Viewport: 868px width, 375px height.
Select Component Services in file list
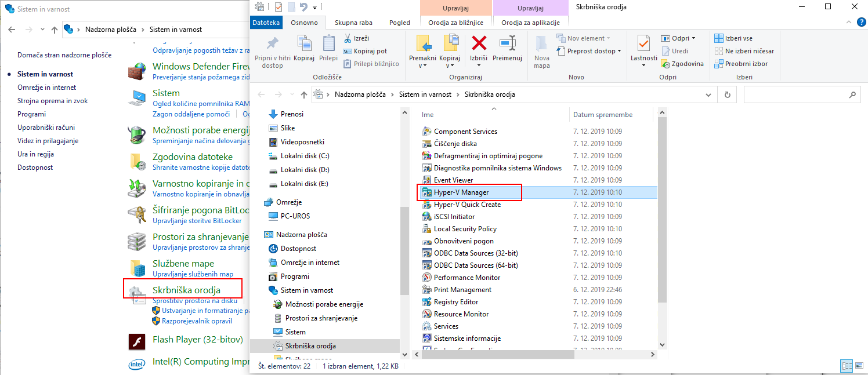tap(465, 132)
